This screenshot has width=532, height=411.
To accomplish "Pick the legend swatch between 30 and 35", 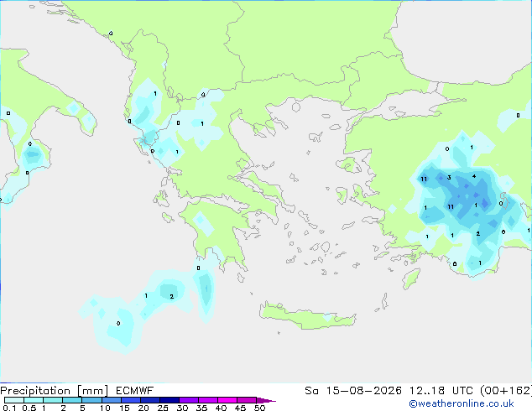I will click(188, 400).
